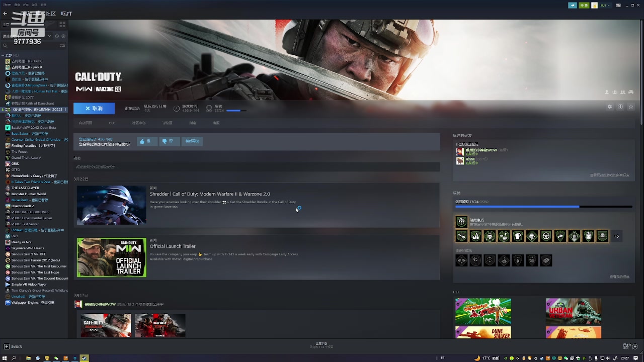644x362 pixels.
Task: Click the user avatar in header
Action: (x=595, y=5)
